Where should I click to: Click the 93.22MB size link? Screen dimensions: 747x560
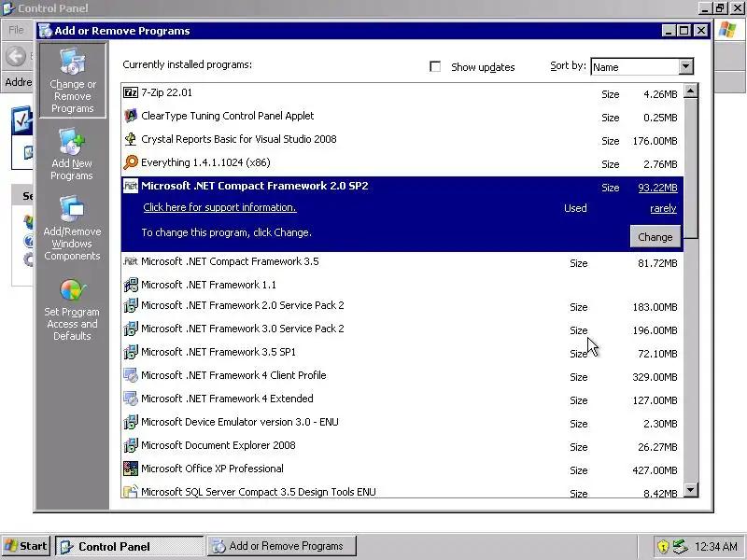click(657, 188)
